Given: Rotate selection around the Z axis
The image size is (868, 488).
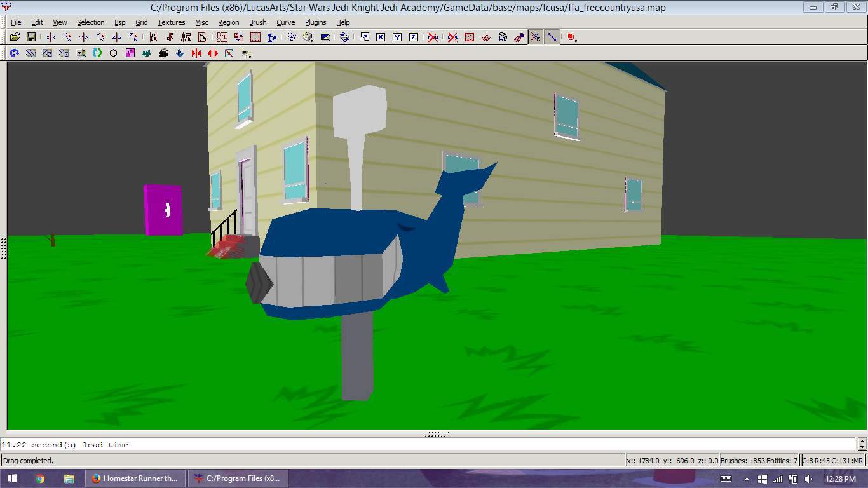Looking at the screenshot, I should click(133, 37).
